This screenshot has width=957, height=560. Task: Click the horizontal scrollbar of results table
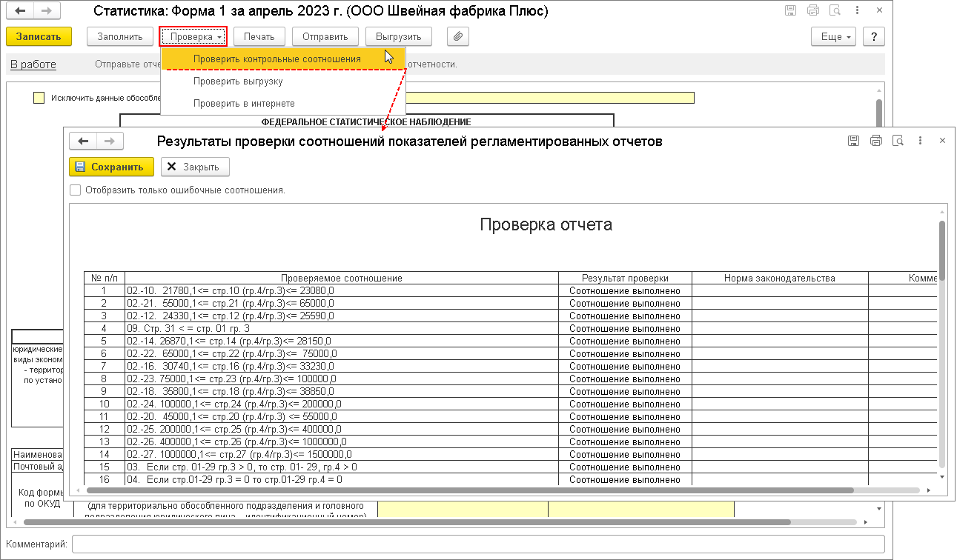pos(471,490)
